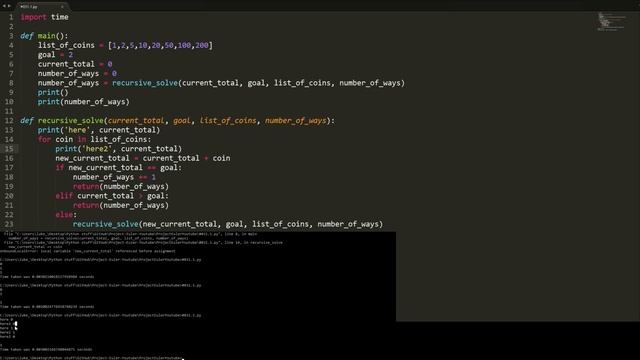This screenshot has width=640, height=360.
Task: Click line number 1 in the gutter
Action: 11,17
